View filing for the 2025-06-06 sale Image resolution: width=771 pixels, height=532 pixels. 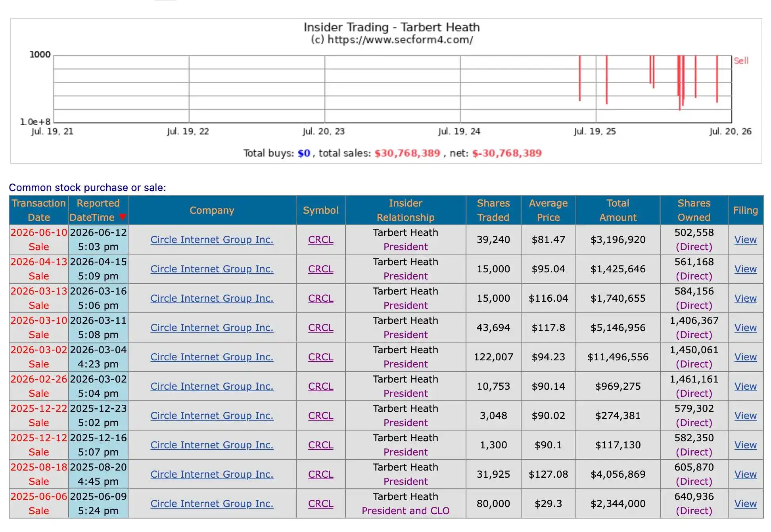pyautogui.click(x=745, y=503)
